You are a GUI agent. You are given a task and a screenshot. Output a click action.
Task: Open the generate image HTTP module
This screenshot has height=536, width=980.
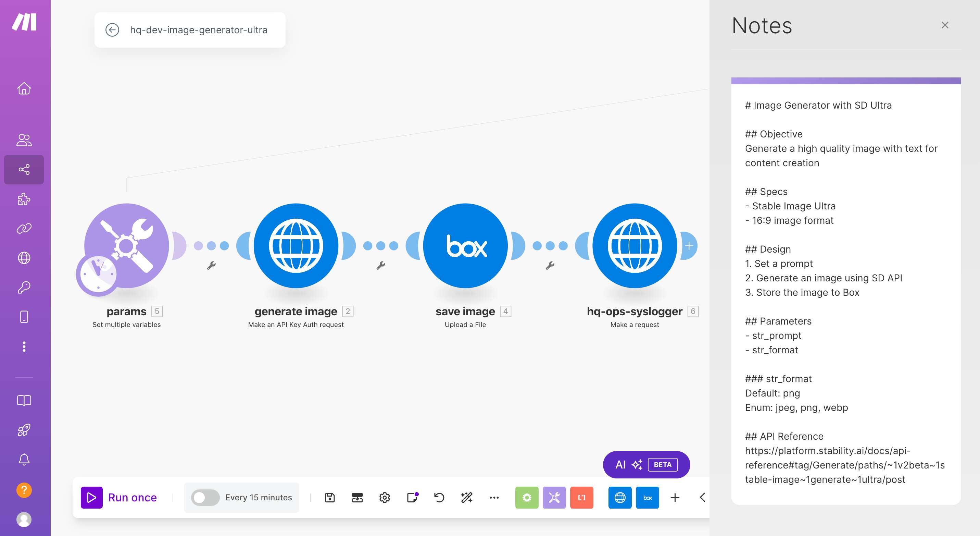[296, 245]
